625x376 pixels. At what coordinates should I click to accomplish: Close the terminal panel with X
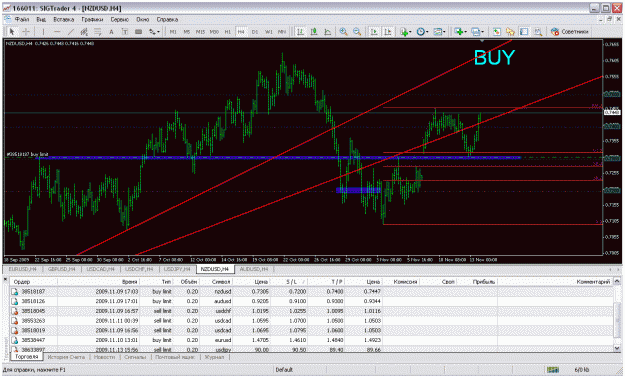(x=6, y=280)
